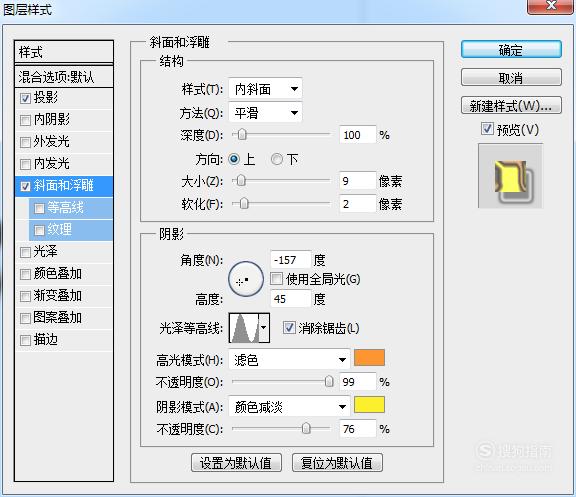Select the 纹理 sub-entry label

[x=60, y=230]
